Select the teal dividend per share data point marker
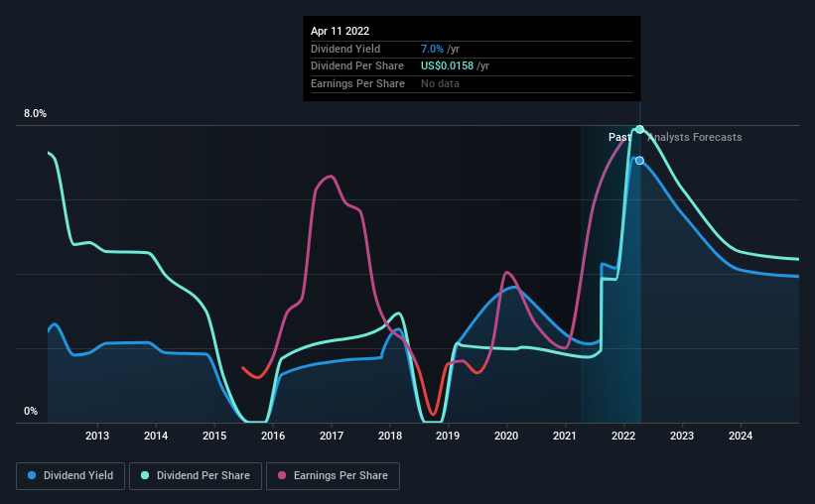This screenshot has height=504, width=815. (x=640, y=129)
